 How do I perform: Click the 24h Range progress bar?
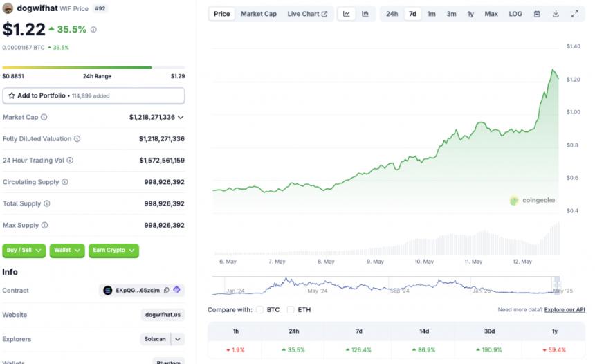tap(93, 68)
